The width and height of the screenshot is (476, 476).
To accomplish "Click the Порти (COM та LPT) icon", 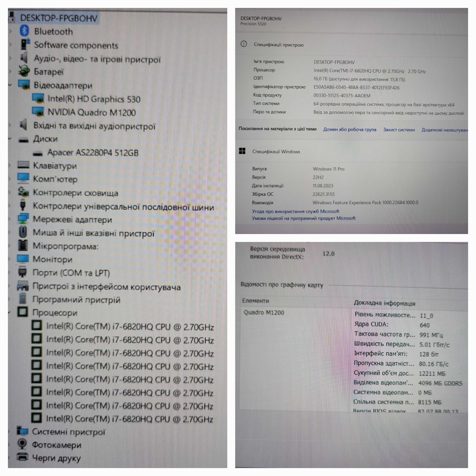I will pos(23,272).
